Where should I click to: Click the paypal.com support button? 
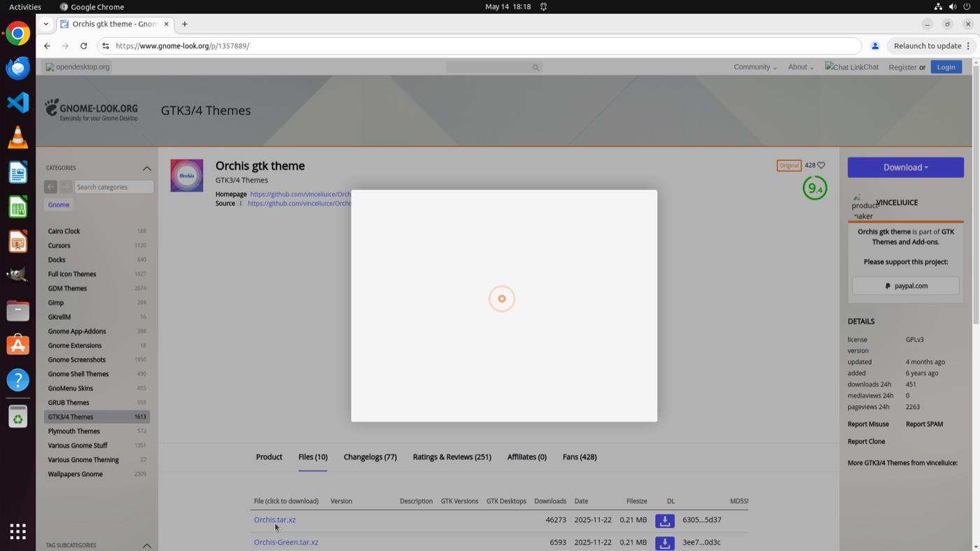click(906, 286)
